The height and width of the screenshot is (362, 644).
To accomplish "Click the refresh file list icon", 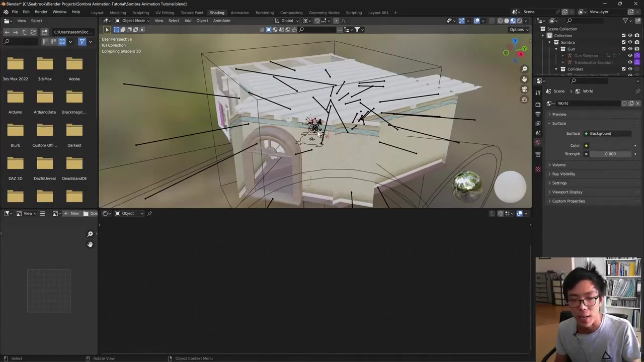I will point(33,32).
